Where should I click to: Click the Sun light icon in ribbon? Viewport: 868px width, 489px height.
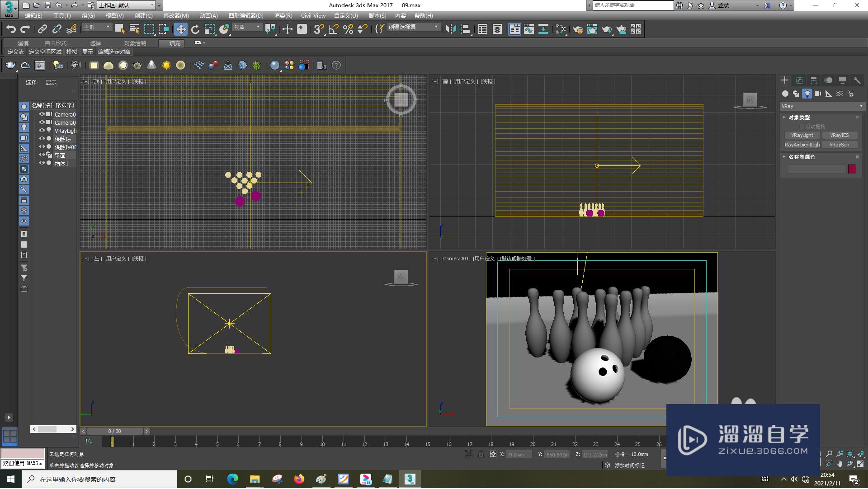pyautogui.click(x=166, y=66)
